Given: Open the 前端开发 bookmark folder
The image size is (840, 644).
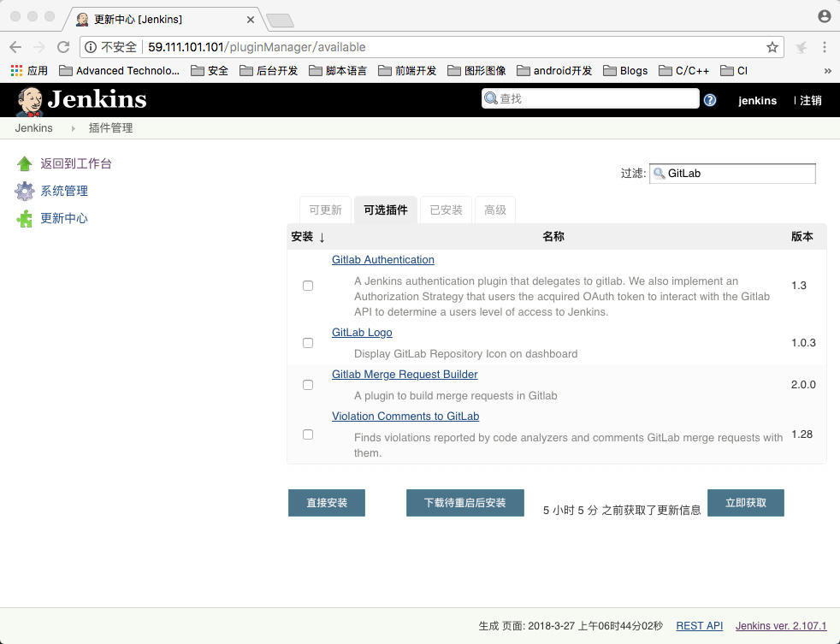Looking at the screenshot, I should [407, 71].
